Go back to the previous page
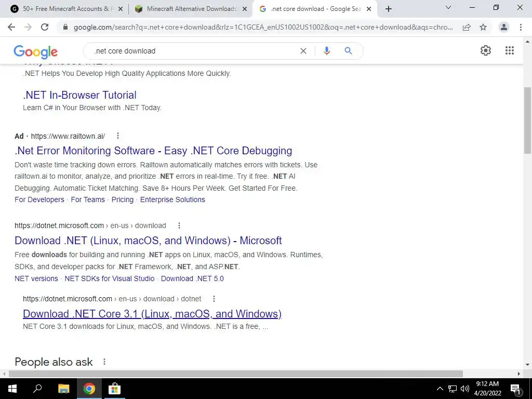Viewport: 532px width, 399px height. click(x=11, y=27)
